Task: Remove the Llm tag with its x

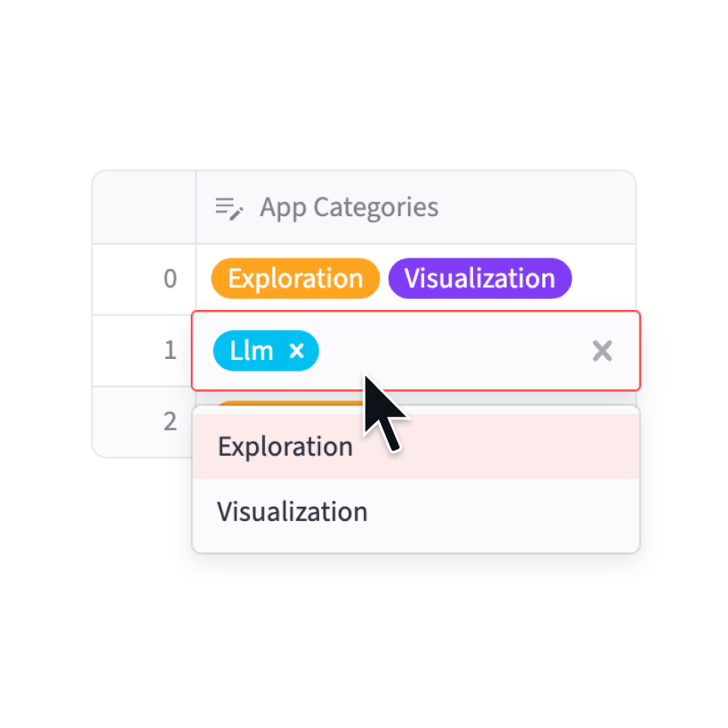Action: click(x=296, y=350)
